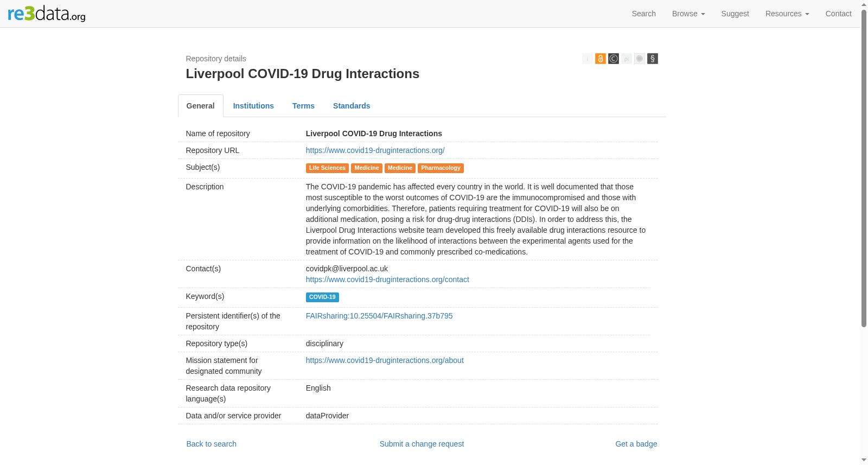This screenshot has height=465, width=868.
Task: Click 'Get a badge' link
Action: click(636, 444)
